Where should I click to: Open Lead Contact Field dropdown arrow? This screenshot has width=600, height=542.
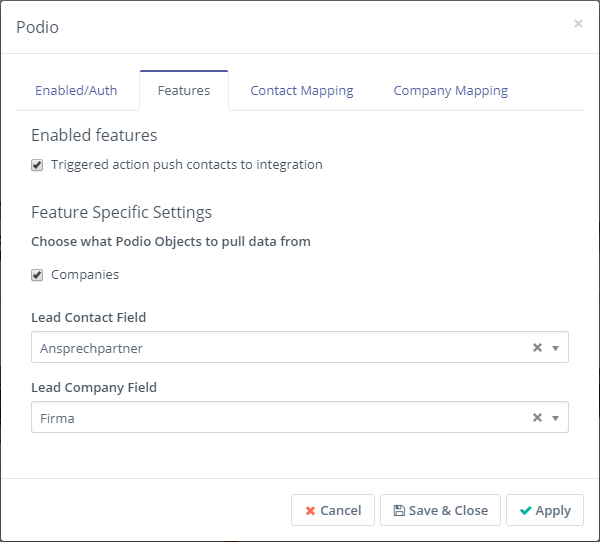coord(556,348)
